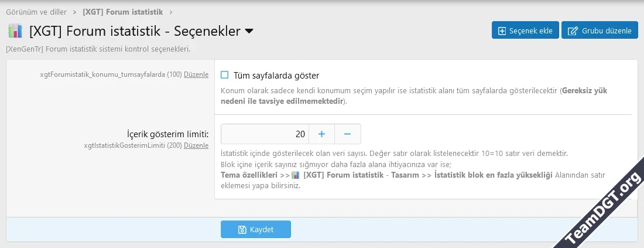644x248 pixels.
Task: Click Düzenle link for xgtForumistatik_konumu_tumsayfalarda
Action: [196, 74]
